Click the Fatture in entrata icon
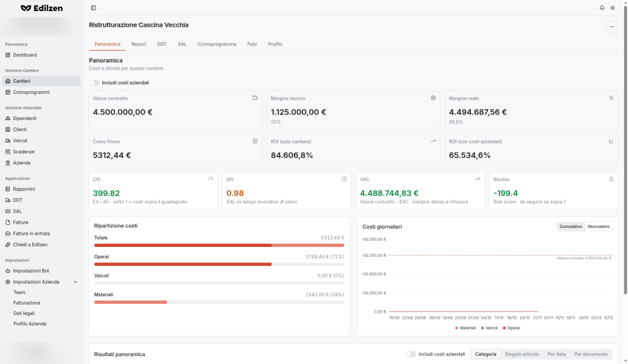 click(8, 233)
